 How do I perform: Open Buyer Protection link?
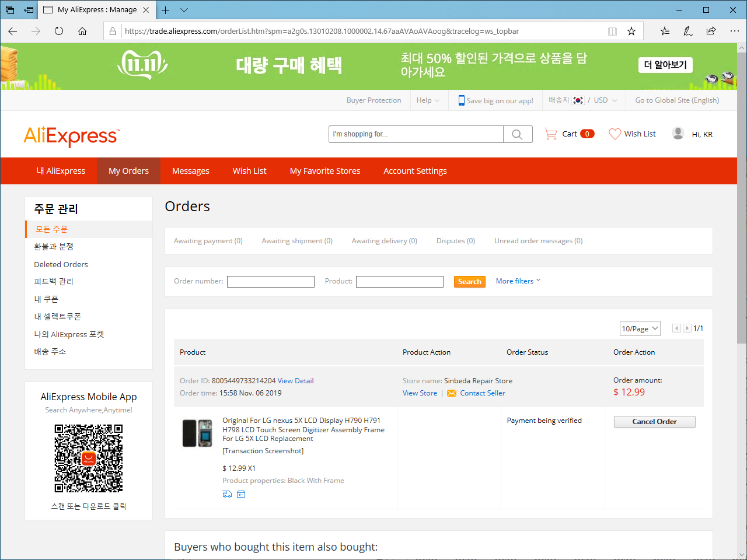pos(373,100)
